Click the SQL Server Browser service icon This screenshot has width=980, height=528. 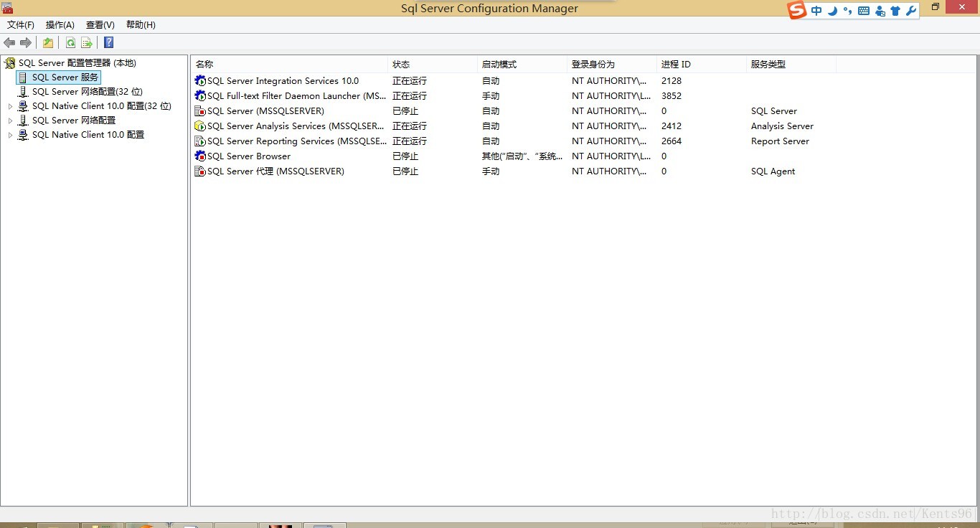(x=200, y=156)
